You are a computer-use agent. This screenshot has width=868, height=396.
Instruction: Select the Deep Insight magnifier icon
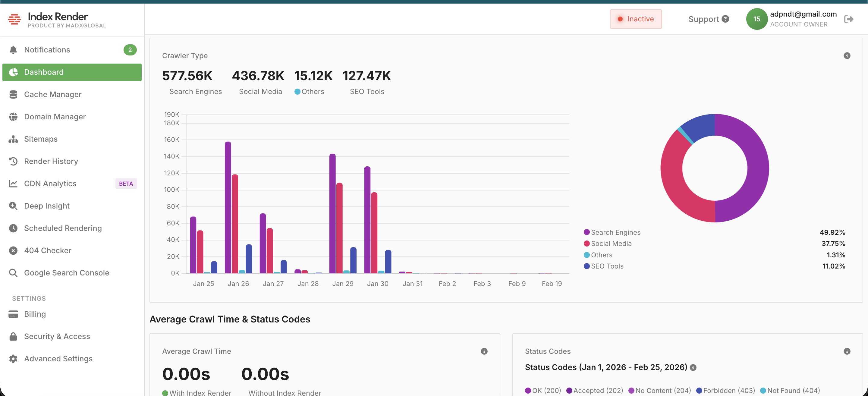pos(13,206)
